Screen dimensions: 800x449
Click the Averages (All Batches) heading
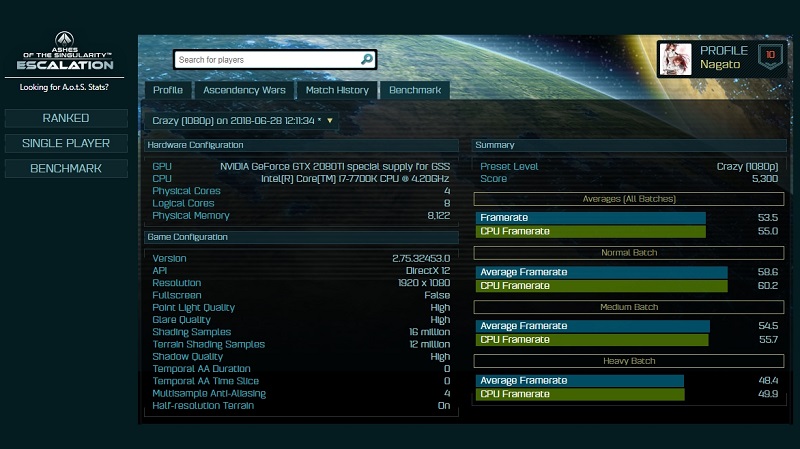pyautogui.click(x=629, y=199)
